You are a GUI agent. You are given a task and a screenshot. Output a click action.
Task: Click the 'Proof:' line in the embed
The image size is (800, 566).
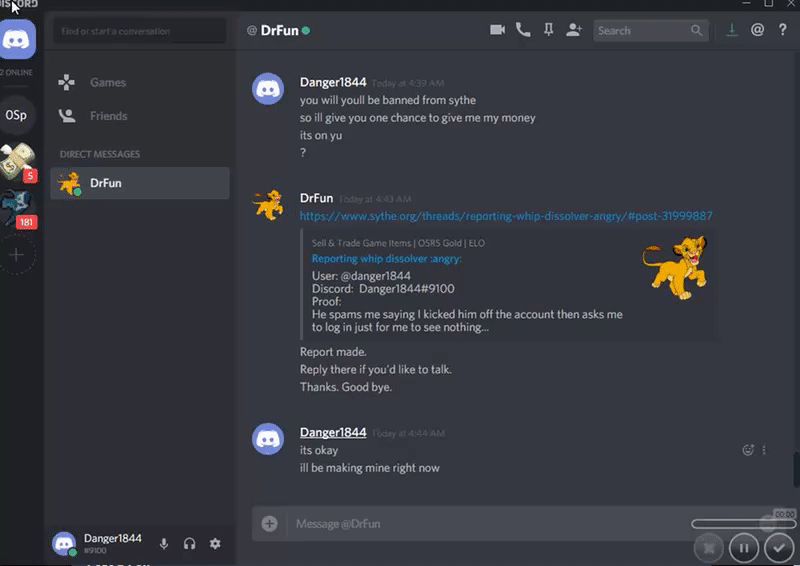click(x=327, y=302)
